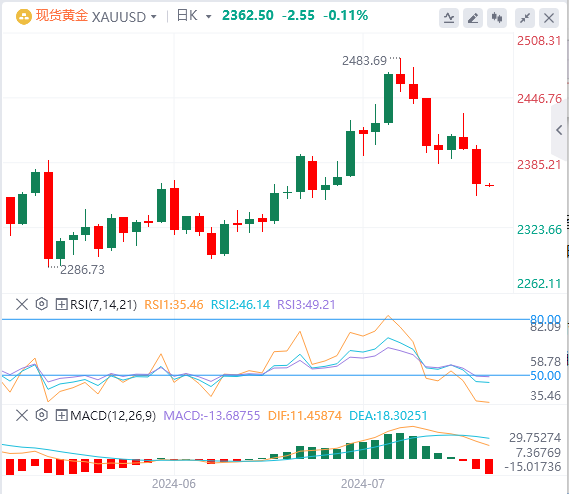Click the 58.78 RSI axis value
Image resolution: width=569 pixels, height=494 pixels.
[545, 362]
